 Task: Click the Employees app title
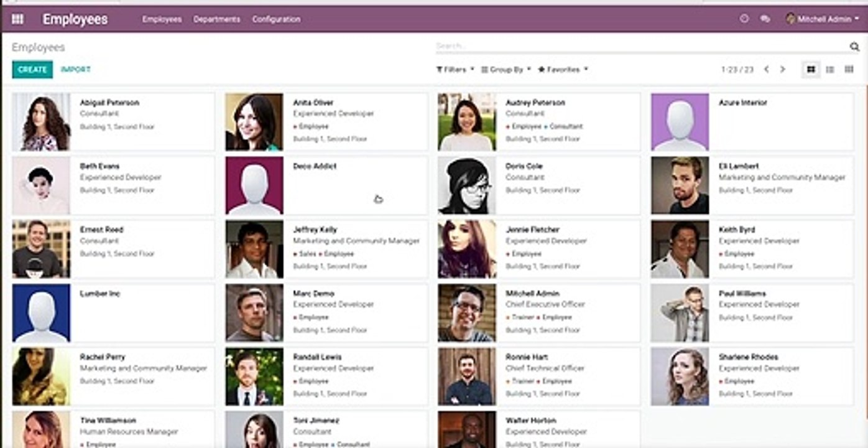(75, 19)
